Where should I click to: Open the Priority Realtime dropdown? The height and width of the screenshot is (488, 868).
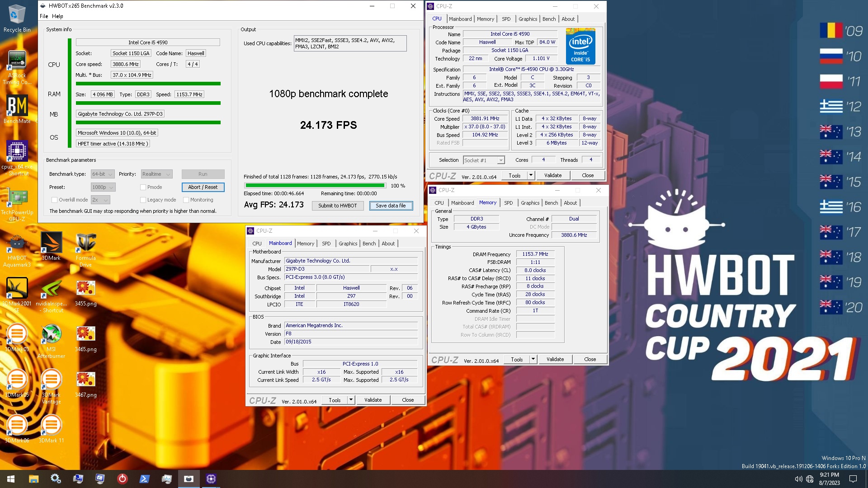(156, 174)
